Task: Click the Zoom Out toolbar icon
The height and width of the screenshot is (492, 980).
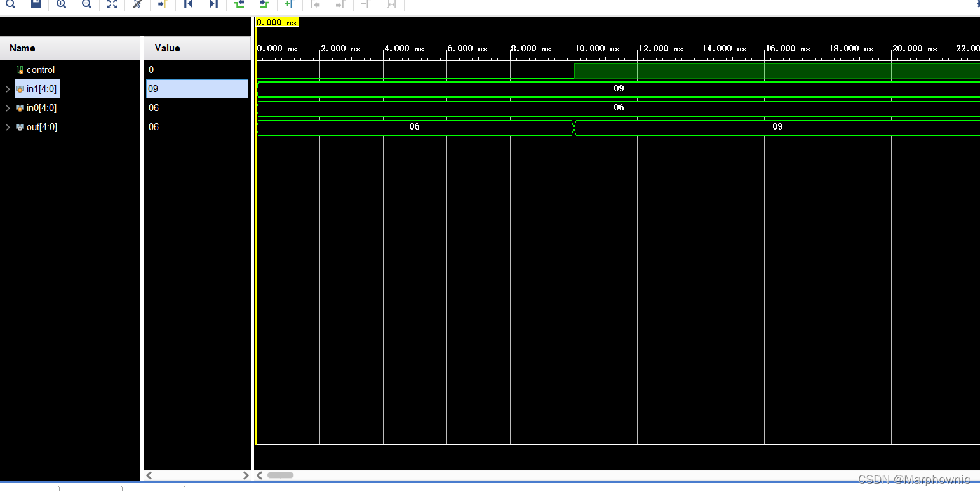Action: coord(86,4)
